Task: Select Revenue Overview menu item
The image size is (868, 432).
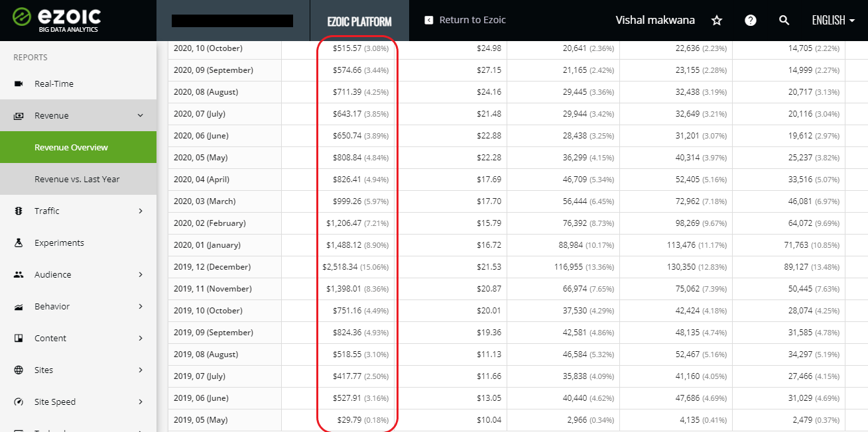Action: (x=78, y=147)
